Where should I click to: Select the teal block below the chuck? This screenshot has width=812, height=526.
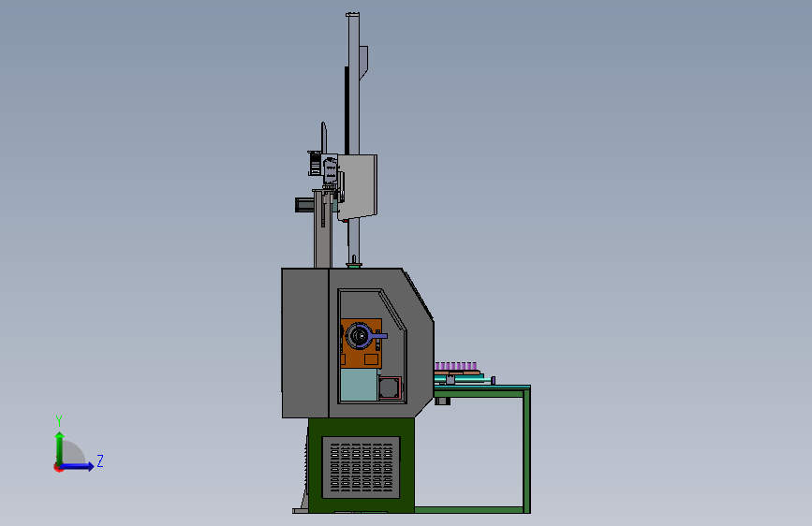(x=359, y=384)
